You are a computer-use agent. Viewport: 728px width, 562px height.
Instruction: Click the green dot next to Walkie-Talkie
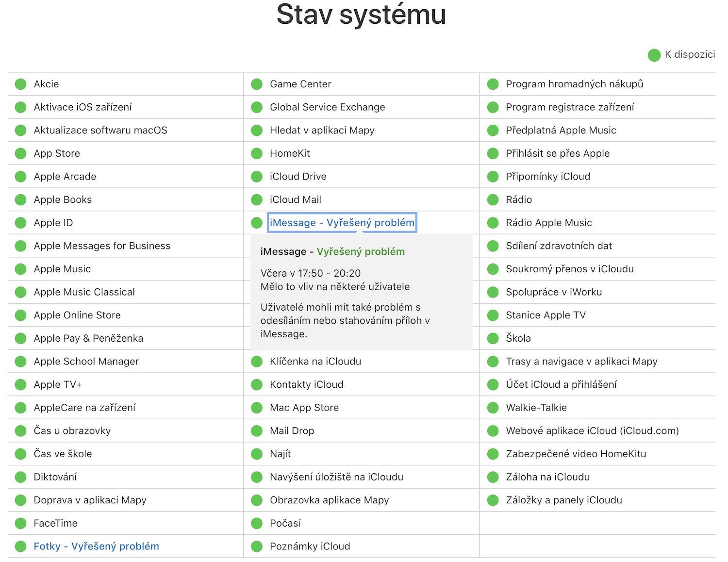pyautogui.click(x=493, y=408)
